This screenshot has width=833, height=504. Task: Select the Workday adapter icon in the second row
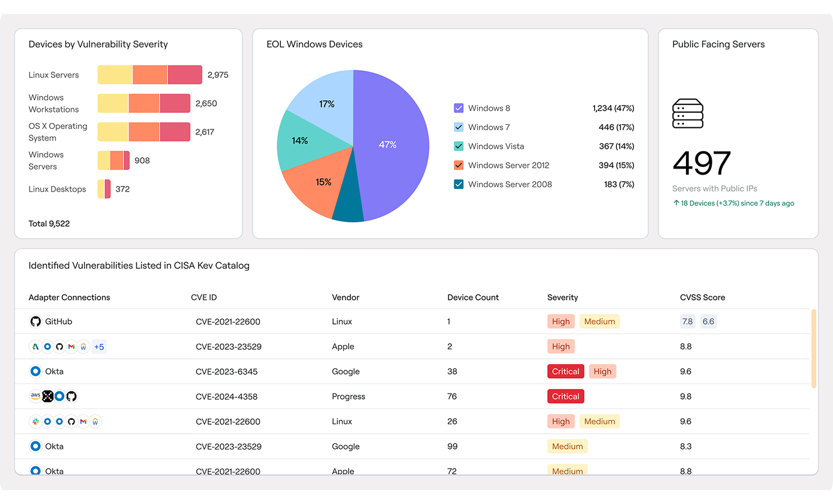pyautogui.click(x=83, y=346)
